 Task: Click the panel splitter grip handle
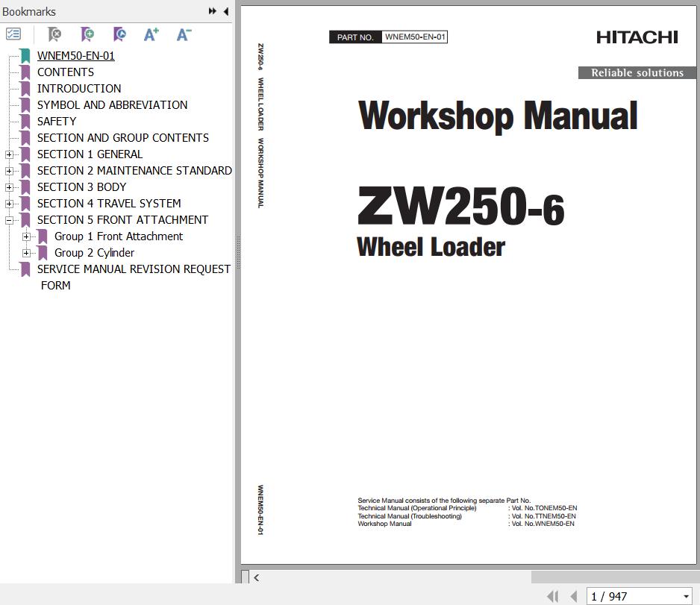238,252
